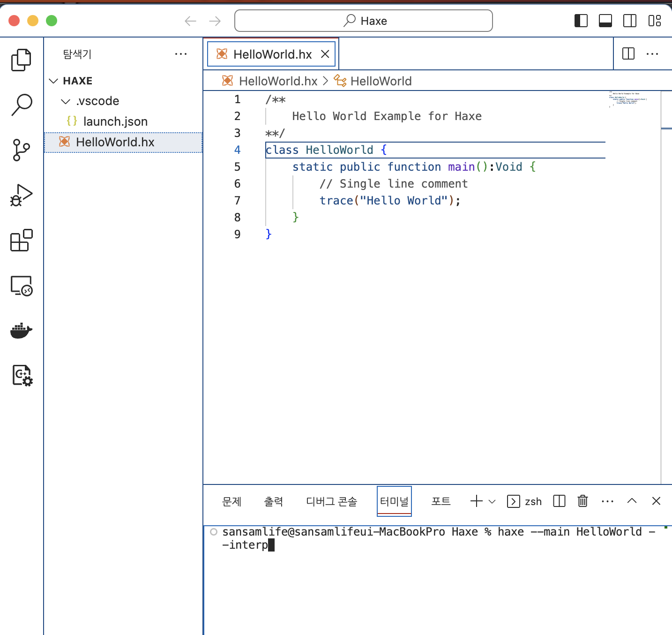Click the '// Single line comment' text
The height and width of the screenshot is (635, 672).
(394, 184)
